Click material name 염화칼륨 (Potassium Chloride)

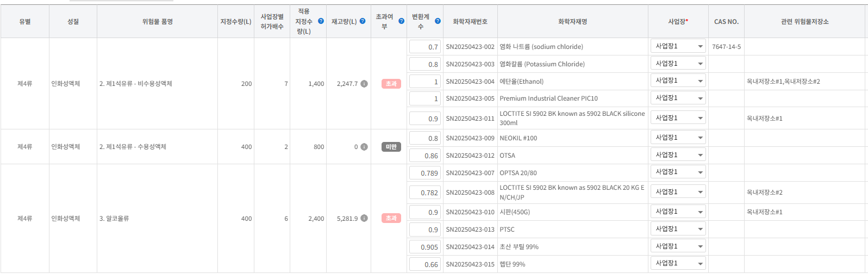pyautogui.click(x=542, y=64)
